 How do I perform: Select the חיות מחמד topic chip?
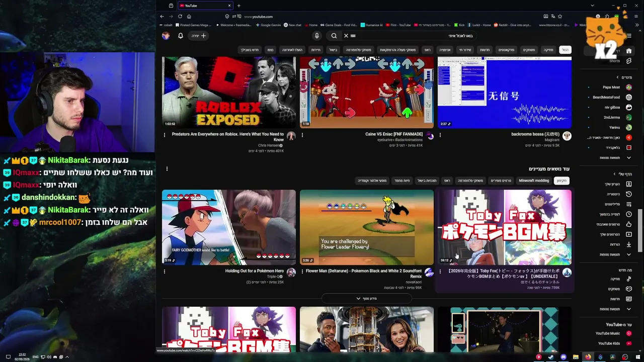pyautogui.click(x=402, y=180)
